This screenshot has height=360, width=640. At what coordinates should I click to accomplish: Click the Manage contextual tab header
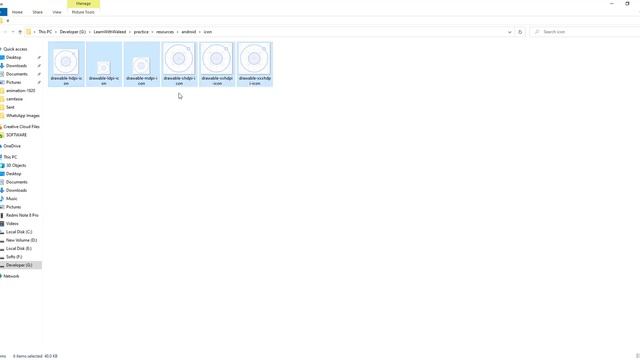click(83, 4)
